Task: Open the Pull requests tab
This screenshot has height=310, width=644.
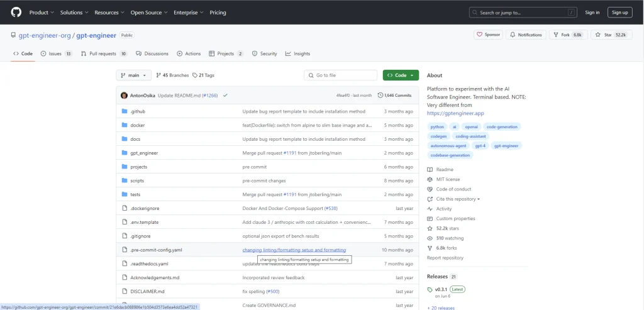Action: (104, 54)
